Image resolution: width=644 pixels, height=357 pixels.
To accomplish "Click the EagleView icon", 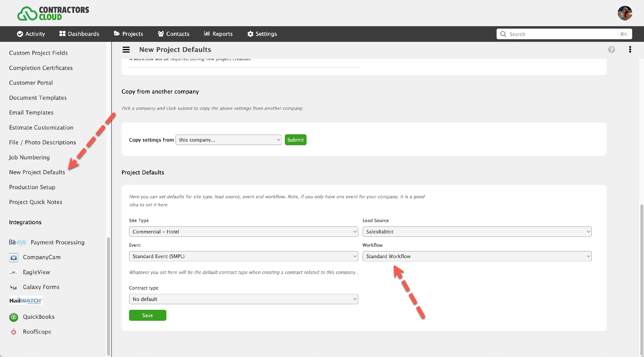I will point(14,272).
